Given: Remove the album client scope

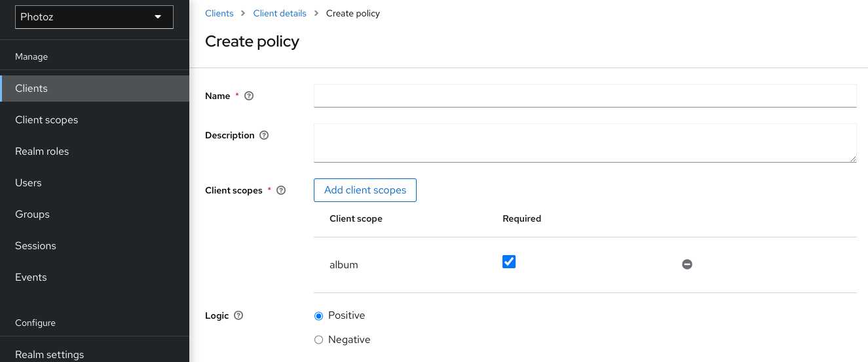Looking at the screenshot, I should pos(687,264).
